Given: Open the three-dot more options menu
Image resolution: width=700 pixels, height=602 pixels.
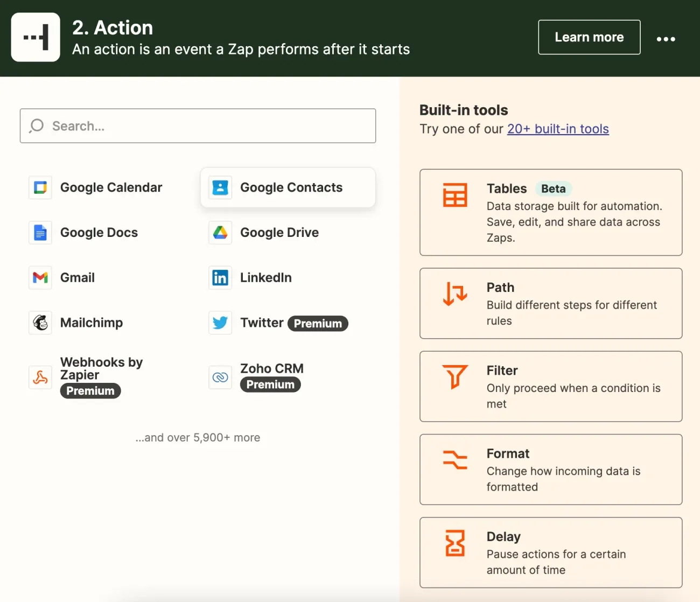Looking at the screenshot, I should 666,39.
